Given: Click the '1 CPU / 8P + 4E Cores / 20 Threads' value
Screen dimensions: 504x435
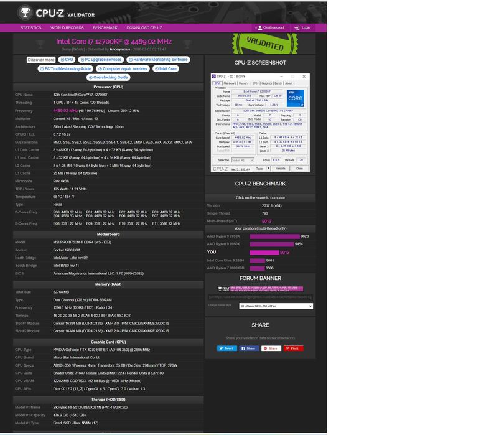Looking at the screenshot, I should click(x=81, y=103).
